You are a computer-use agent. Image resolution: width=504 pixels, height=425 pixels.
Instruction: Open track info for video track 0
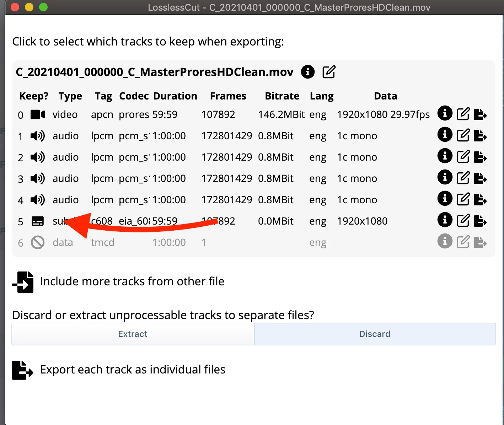point(445,113)
